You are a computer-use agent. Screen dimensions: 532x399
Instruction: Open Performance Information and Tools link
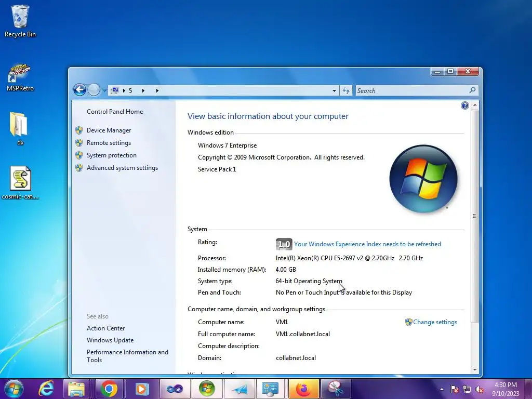coord(127,356)
